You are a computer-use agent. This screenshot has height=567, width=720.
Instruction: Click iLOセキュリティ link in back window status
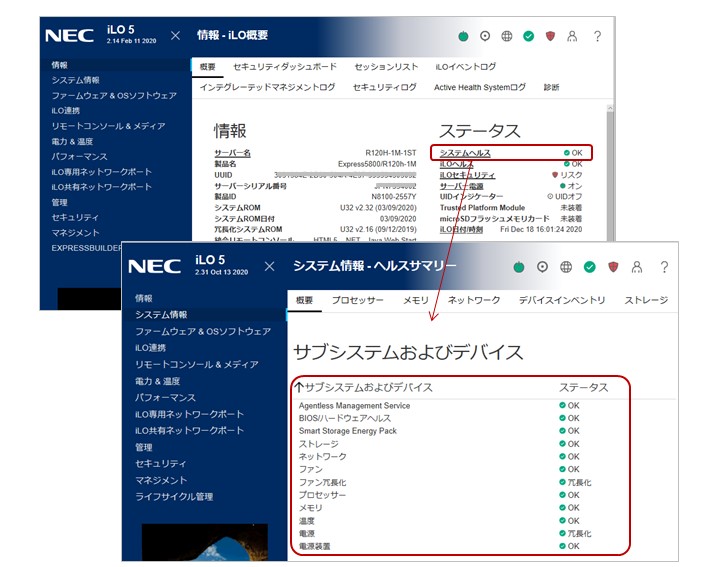[x=467, y=175]
